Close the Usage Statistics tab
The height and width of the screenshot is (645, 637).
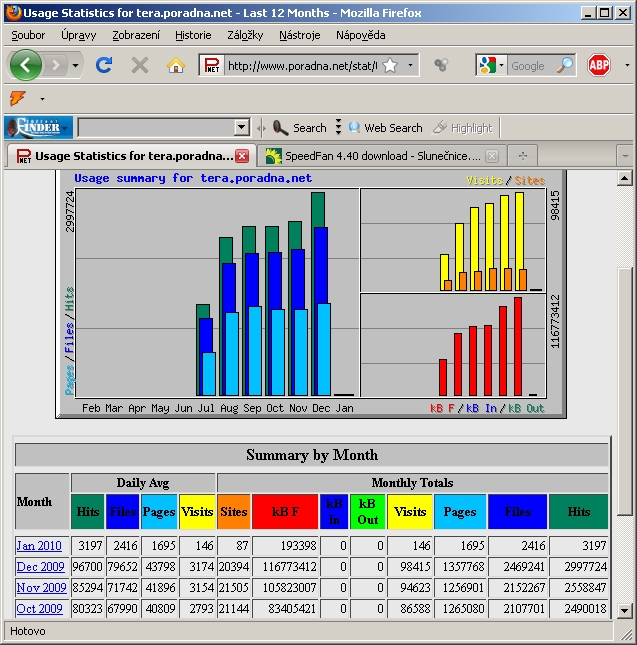tap(242, 156)
